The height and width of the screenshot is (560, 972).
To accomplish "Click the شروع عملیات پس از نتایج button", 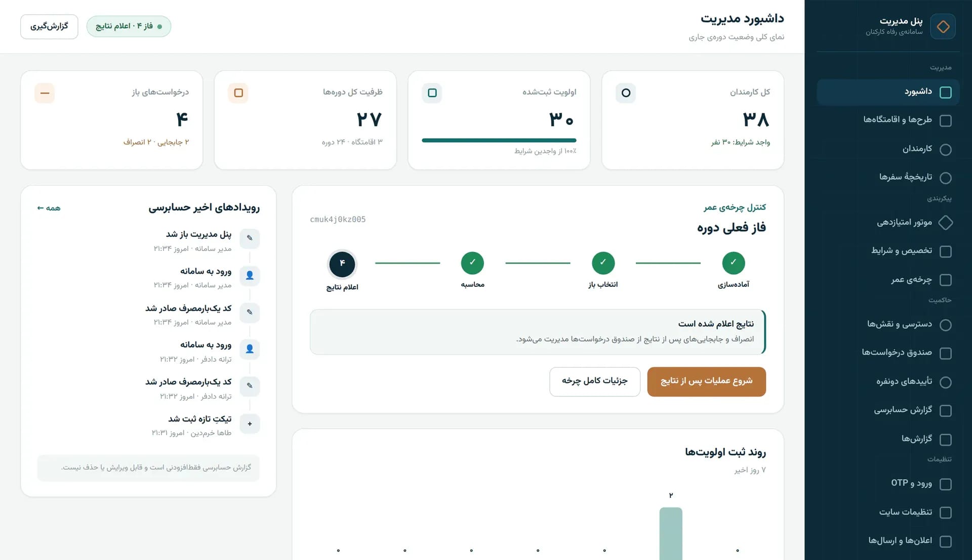I will [x=706, y=381].
